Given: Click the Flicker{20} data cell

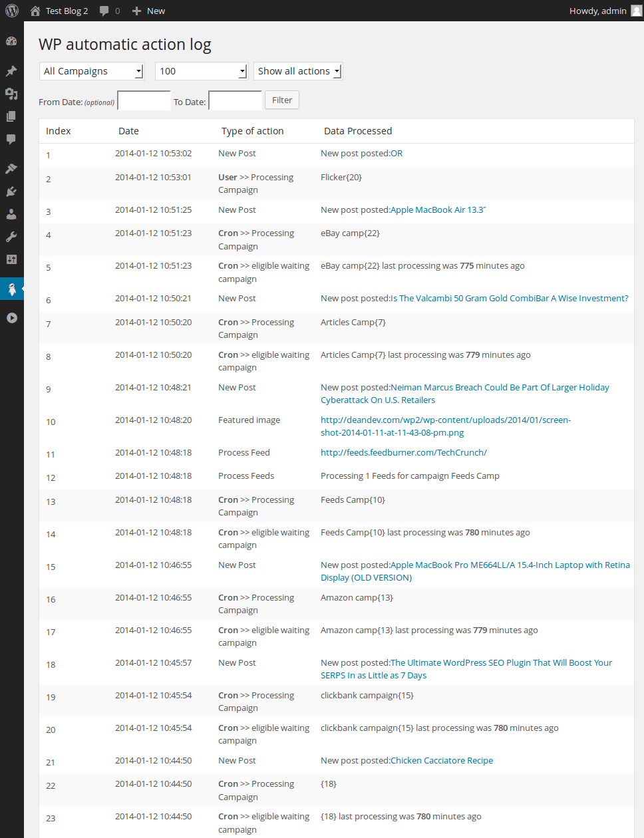Looking at the screenshot, I should 341,178.
